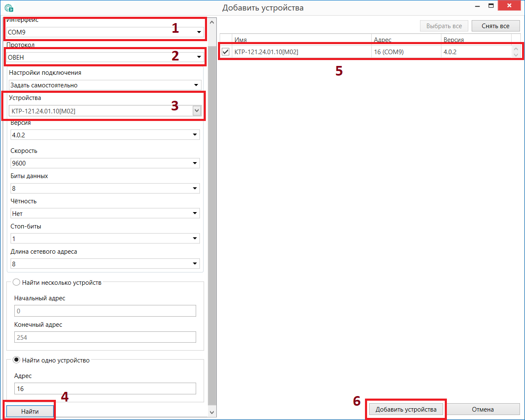The image size is (525, 420).
Task: Open the Настройки подключения dropdown
Action: pyautogui.click(x=105, y=85)
